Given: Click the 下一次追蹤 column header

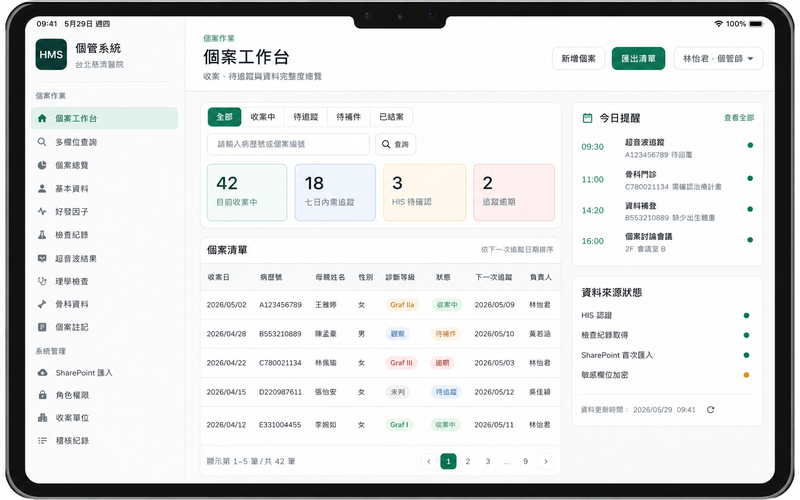Looking at the screenshot, I should tap(493, 277).
